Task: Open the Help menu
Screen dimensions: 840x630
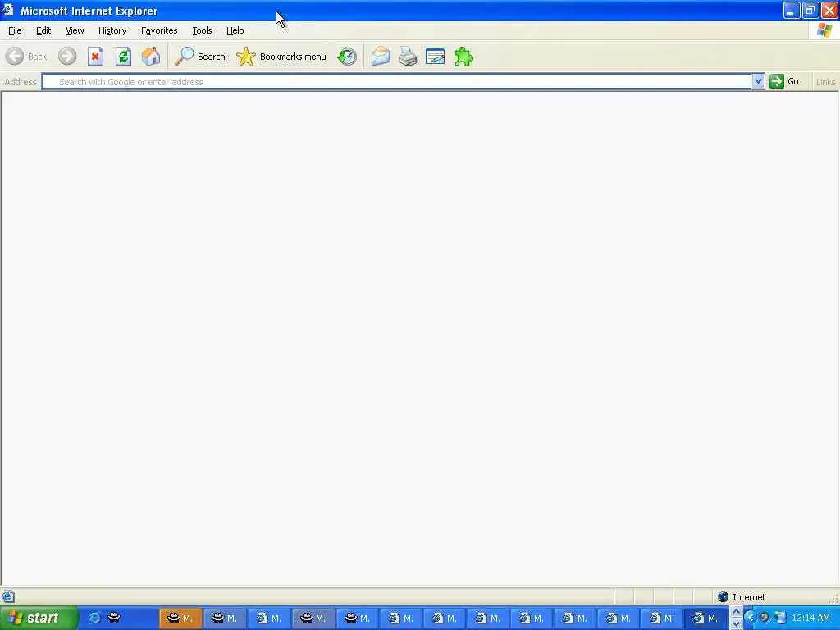Action: [x=235, y=30]
